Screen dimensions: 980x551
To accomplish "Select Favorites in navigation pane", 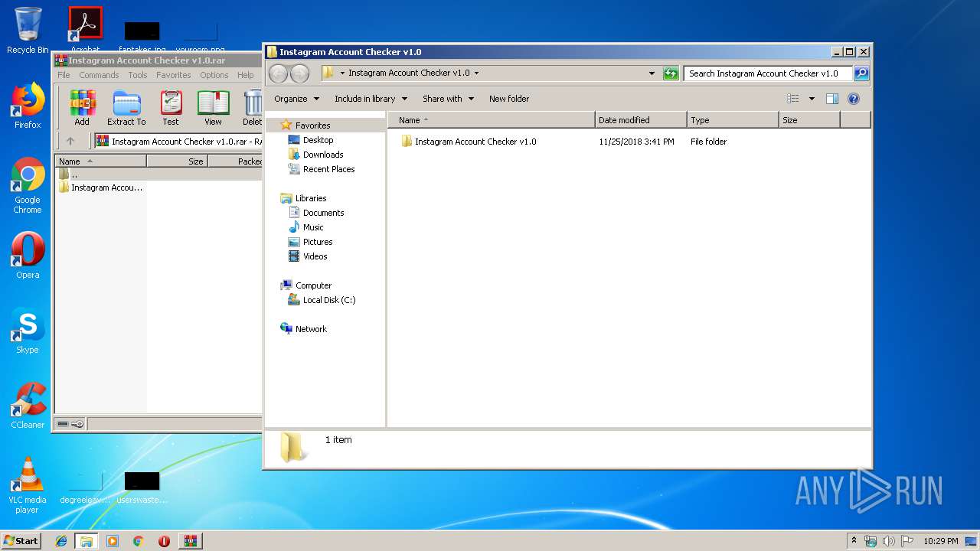I will tap(313, 126).
